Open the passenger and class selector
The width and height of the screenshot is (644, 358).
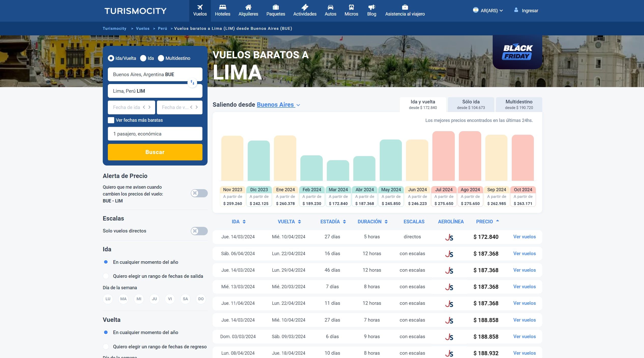click(x=155, y=134)
